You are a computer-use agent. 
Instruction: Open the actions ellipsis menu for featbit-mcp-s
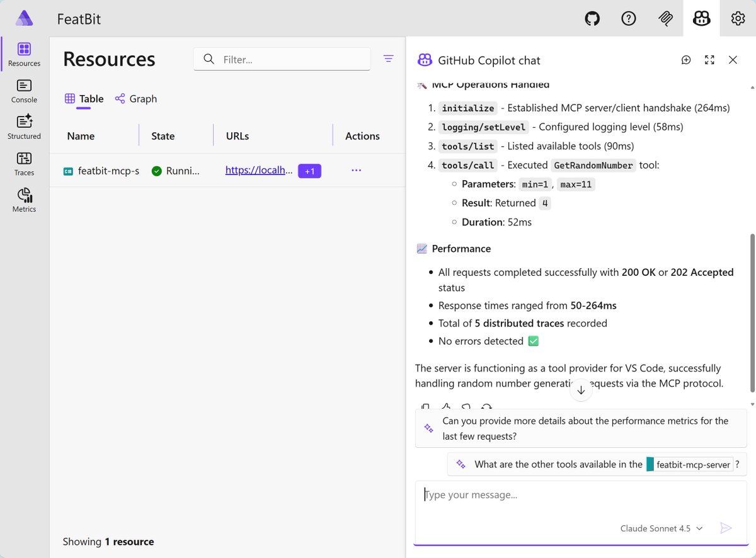click(x=357, y=171)
